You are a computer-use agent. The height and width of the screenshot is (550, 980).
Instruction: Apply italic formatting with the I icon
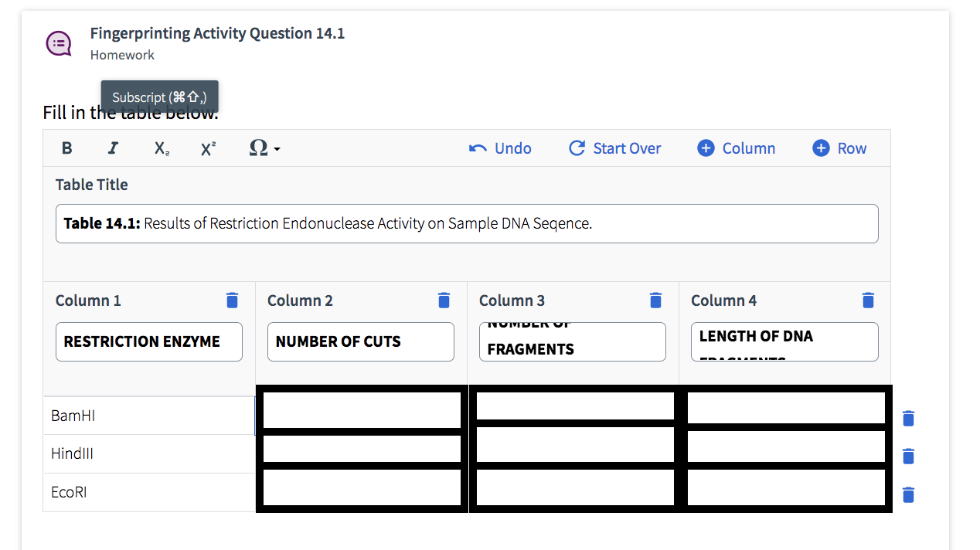[113, 148]
